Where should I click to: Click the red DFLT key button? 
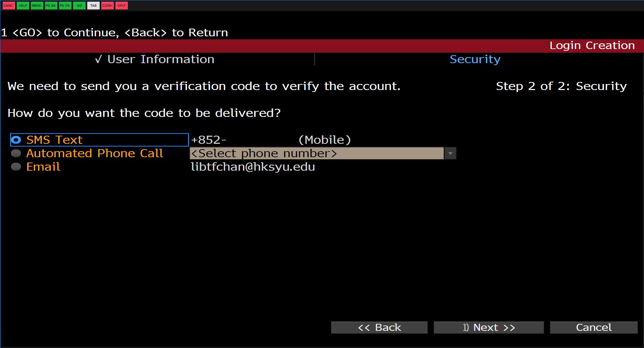tap(121, 5)
